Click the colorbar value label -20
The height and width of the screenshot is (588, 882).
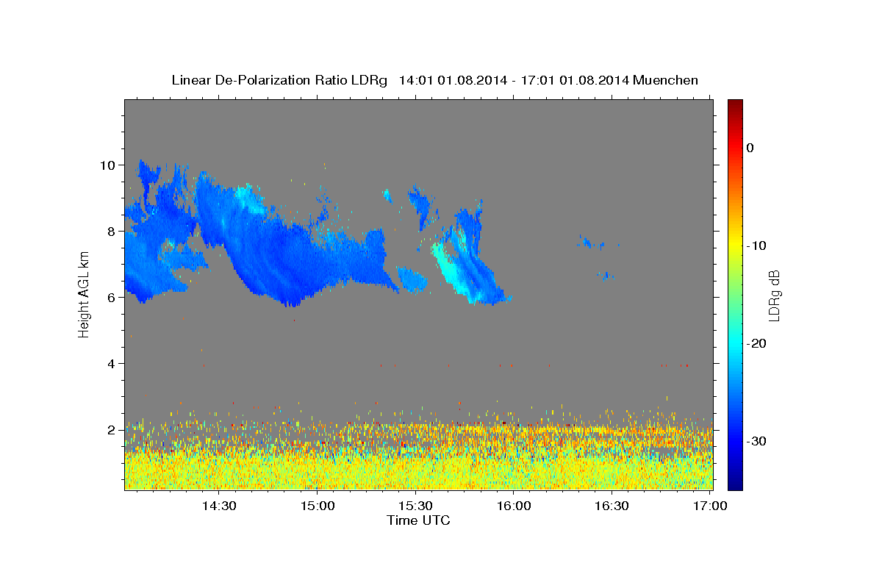tap(757, 343)
